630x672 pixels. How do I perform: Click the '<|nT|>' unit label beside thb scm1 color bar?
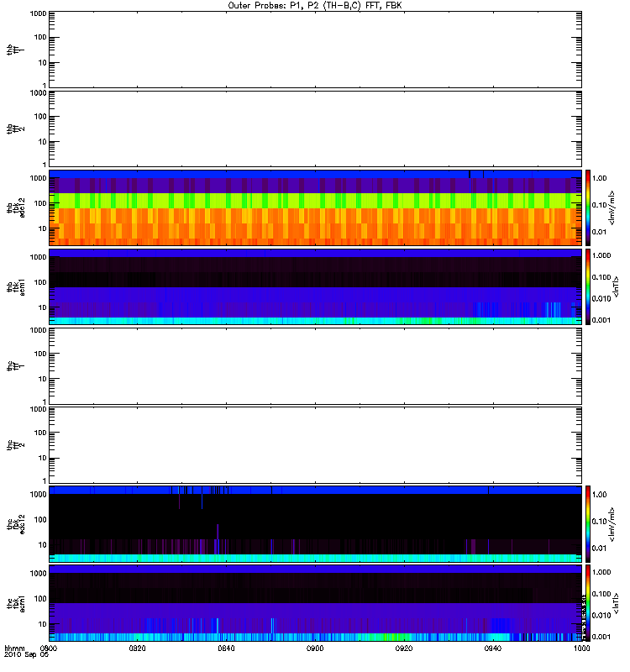point(616,287)
